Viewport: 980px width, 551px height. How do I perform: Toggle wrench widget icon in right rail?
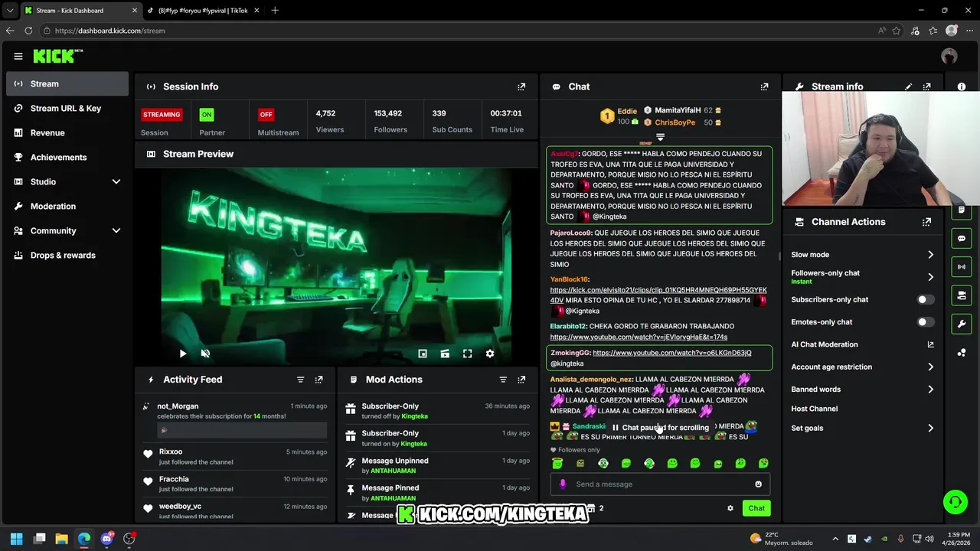962,324
